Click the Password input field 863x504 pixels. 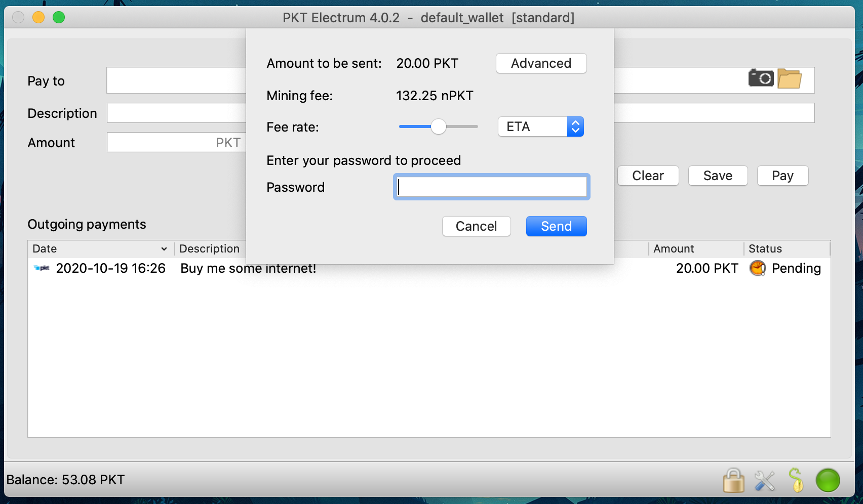pos(491,187)
